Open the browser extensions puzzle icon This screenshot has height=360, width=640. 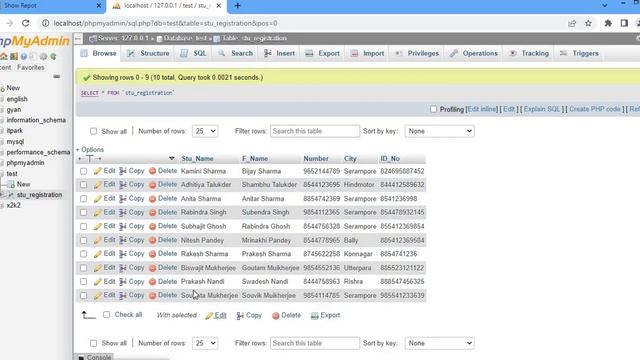[608, 23]
